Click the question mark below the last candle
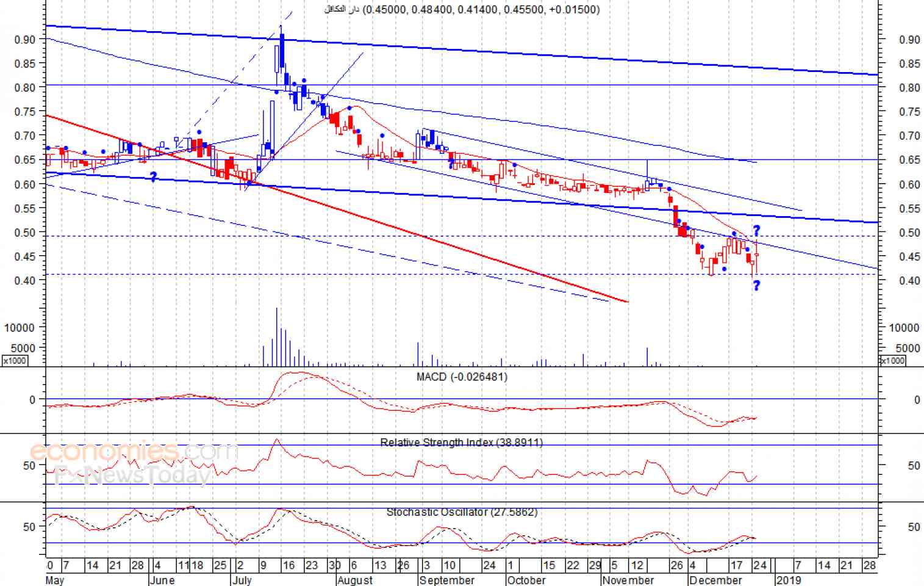 pos(756,285)
